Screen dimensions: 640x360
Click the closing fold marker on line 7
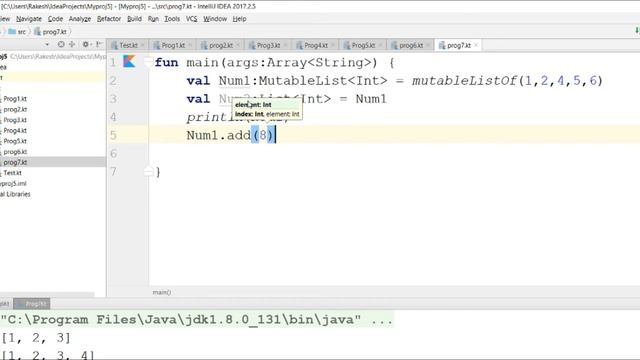click(x=148, y=171)
